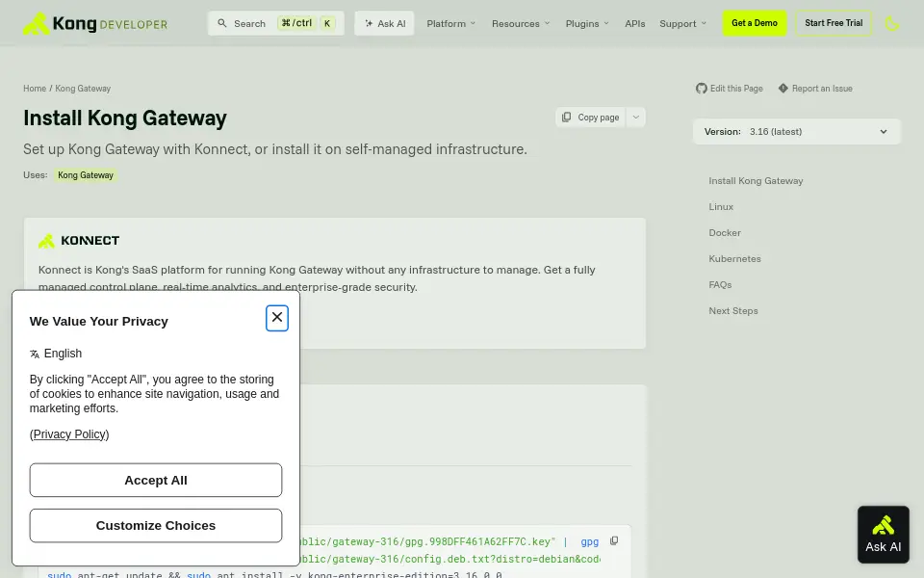
Task: Click the Get a Demo button
Action: pyautogui.click(x=755, y=23)
